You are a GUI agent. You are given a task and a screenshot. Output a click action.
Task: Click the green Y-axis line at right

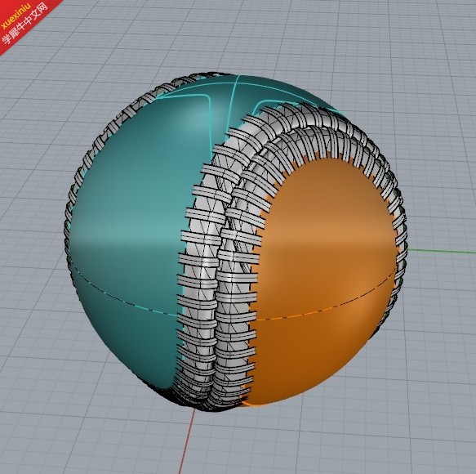pos(441,251)
